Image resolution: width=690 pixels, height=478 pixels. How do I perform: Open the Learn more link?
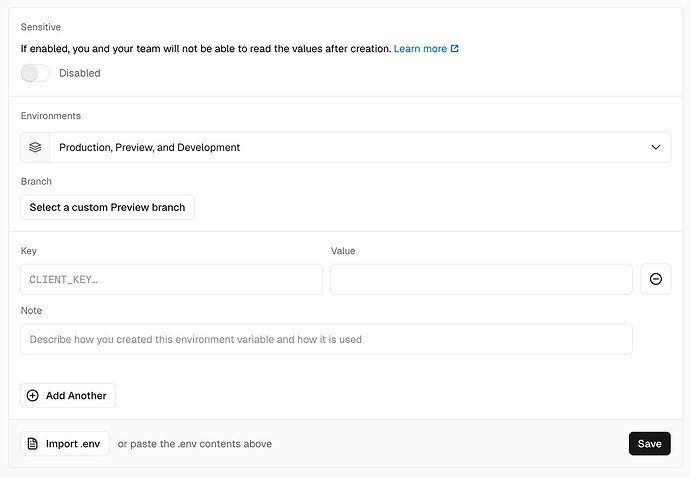[420, 48]
